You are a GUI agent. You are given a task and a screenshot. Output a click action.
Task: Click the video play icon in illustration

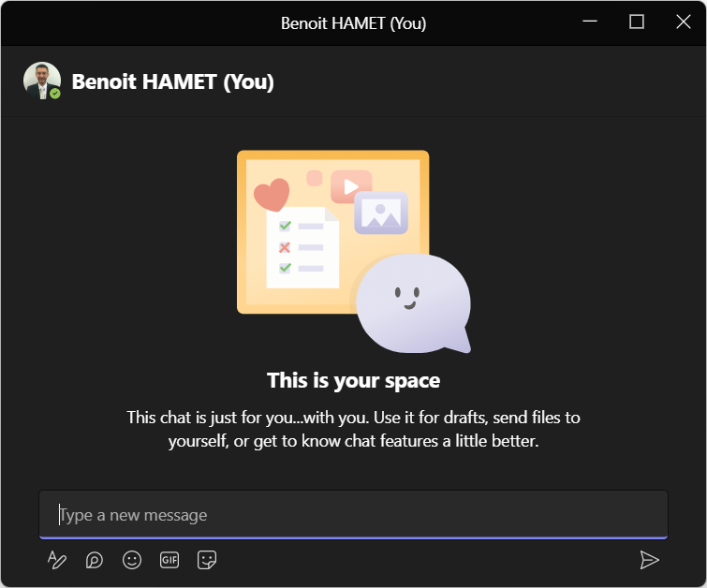pos(350,186)
